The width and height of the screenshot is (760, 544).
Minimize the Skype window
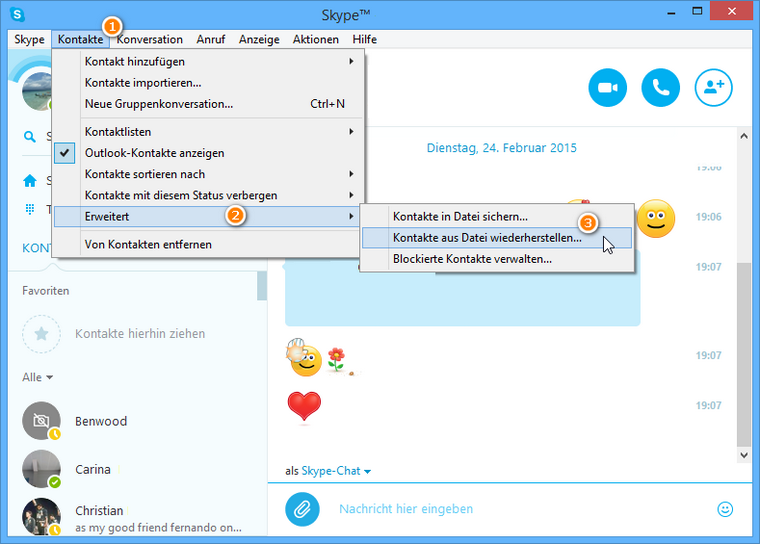[671, 12]
